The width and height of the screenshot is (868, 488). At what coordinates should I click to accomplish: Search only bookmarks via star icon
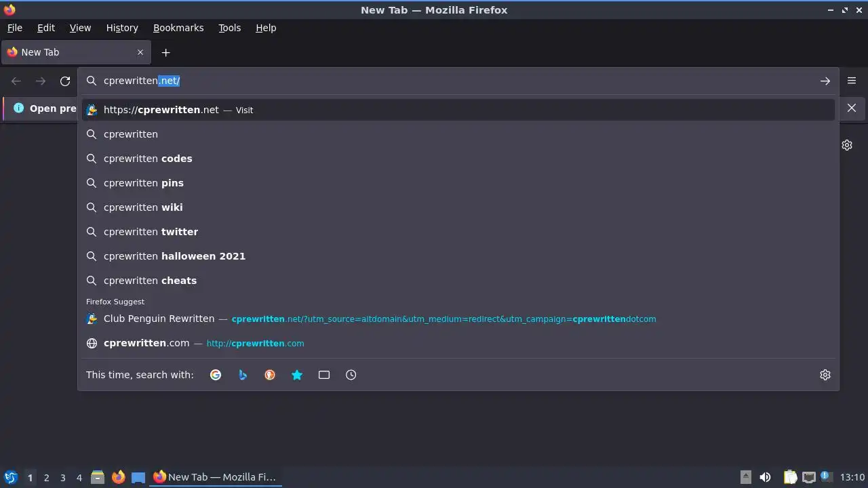pos(297,375)
